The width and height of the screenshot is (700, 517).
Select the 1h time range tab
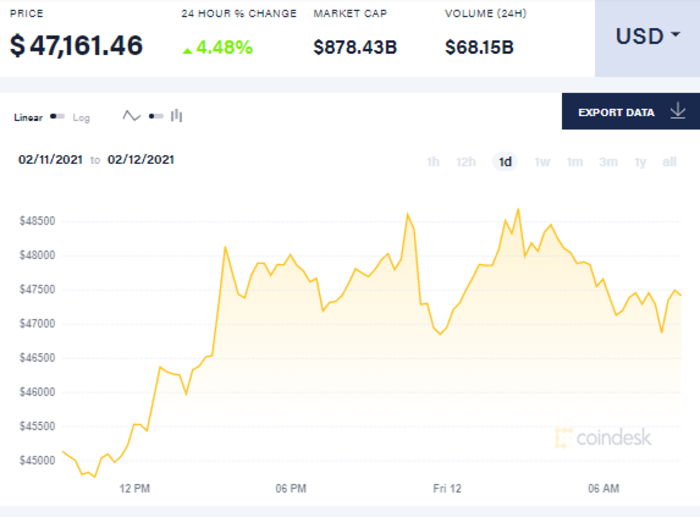[433, 162]
